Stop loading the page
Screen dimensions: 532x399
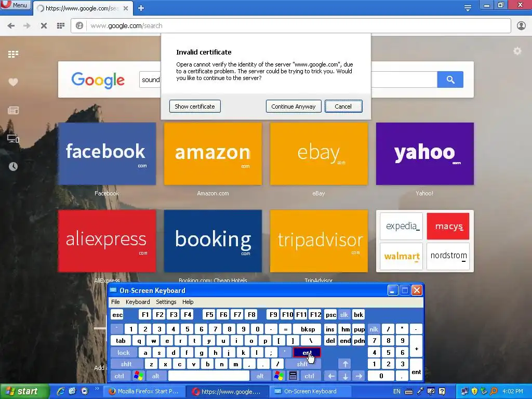coord(44,26)
